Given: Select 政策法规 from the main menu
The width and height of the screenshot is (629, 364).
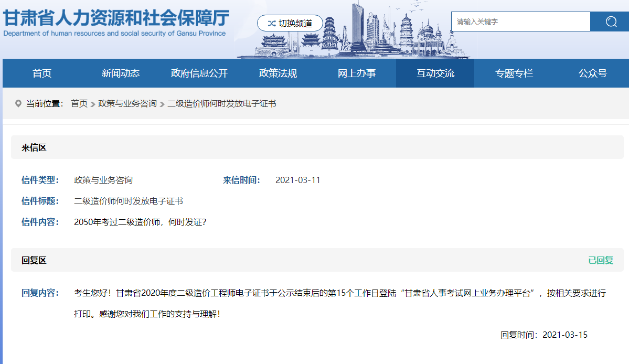Looking at the screenshot, I should (278, 73).
